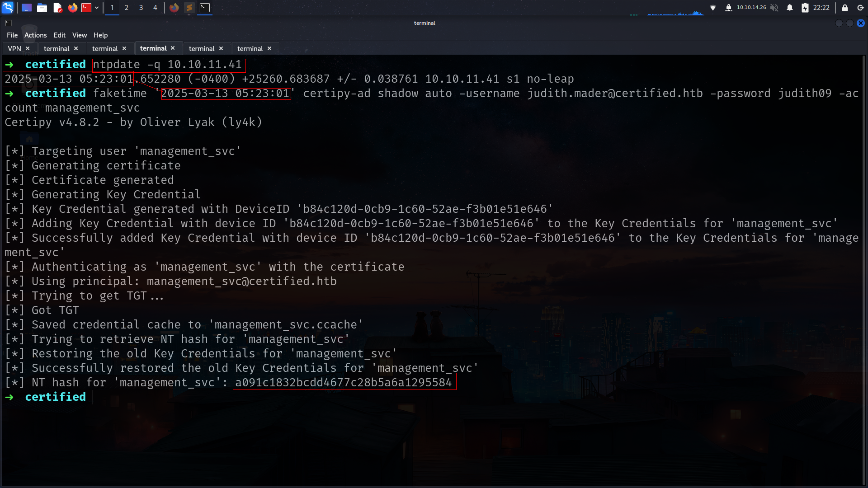Lock the screen with the padlock icon

coord(845,8)
